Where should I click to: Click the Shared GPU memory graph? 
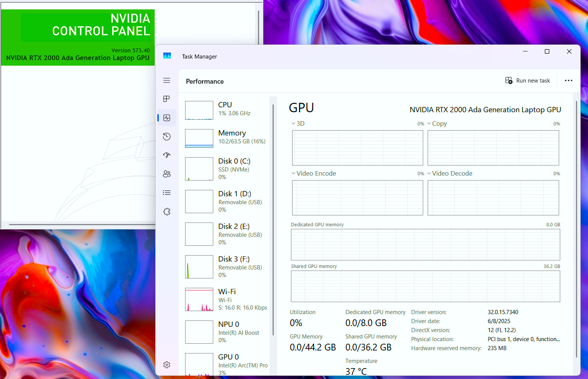pos(425,286)
